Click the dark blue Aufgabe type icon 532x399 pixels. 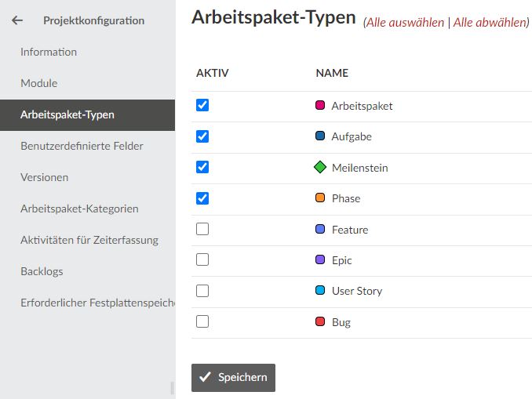[319, 136]
